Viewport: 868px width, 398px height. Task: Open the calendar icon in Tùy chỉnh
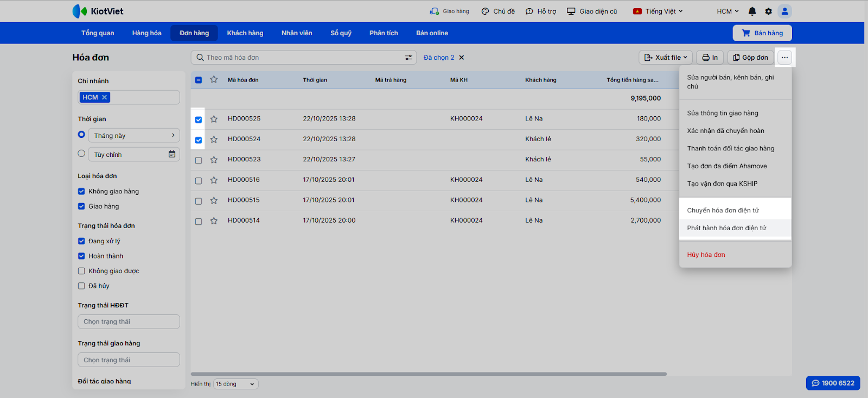pyautogui.click(x=172, y=154)
